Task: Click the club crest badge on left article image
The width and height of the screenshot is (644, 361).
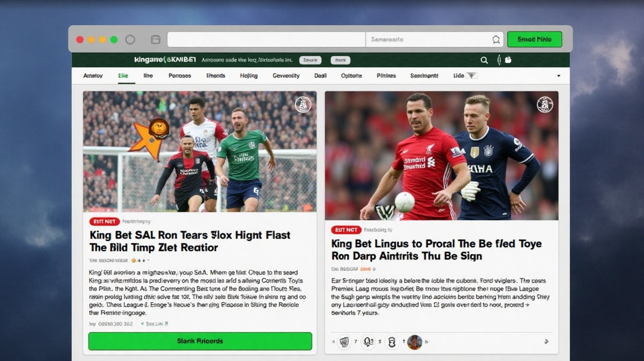Action: pyautogui.click(x=303, y=104)
